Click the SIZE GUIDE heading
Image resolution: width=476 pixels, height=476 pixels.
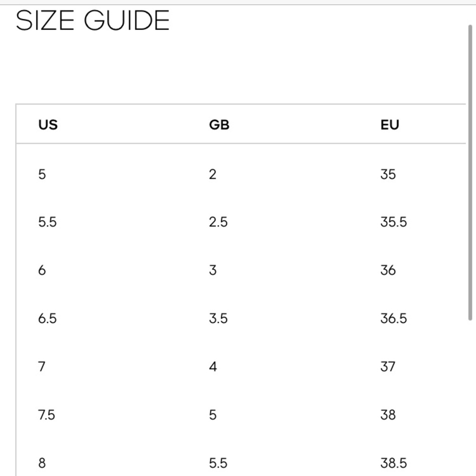click(93, 20)
